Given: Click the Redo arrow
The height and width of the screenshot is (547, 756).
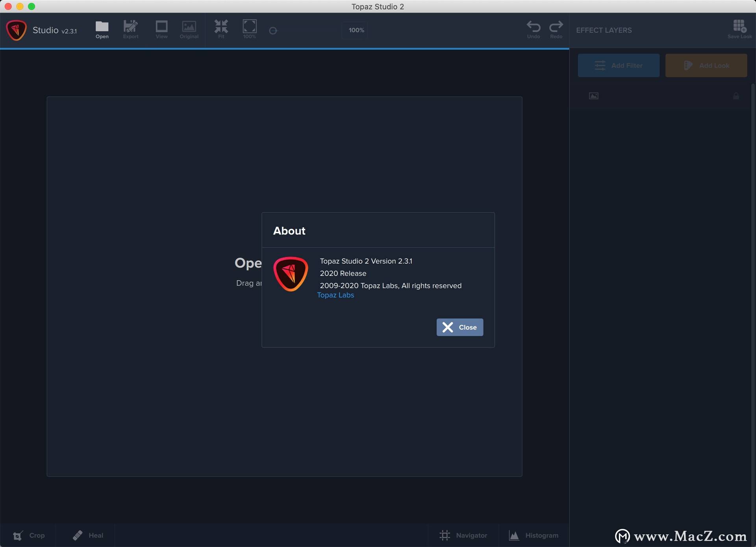Looking at the screenshot, I should point(556,26).
